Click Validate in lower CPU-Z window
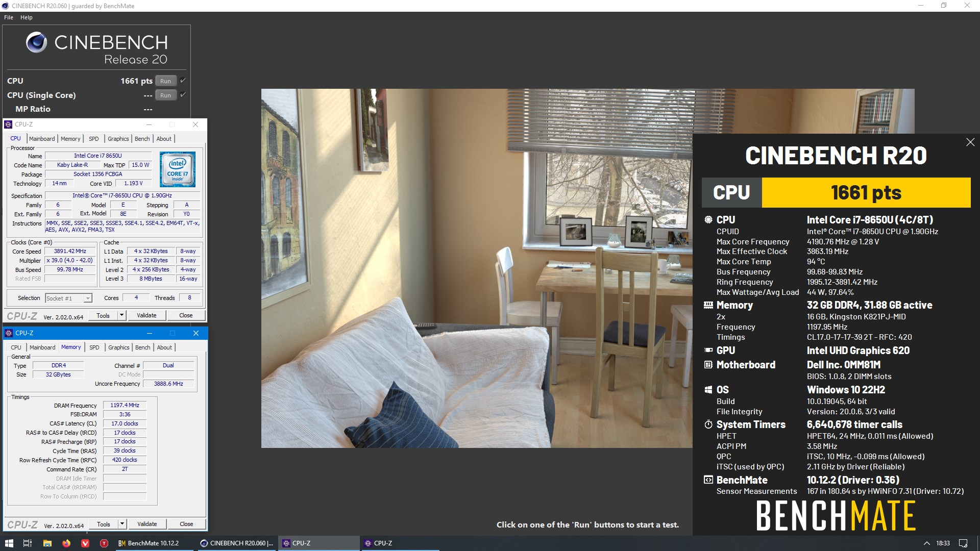 point(147,524)
